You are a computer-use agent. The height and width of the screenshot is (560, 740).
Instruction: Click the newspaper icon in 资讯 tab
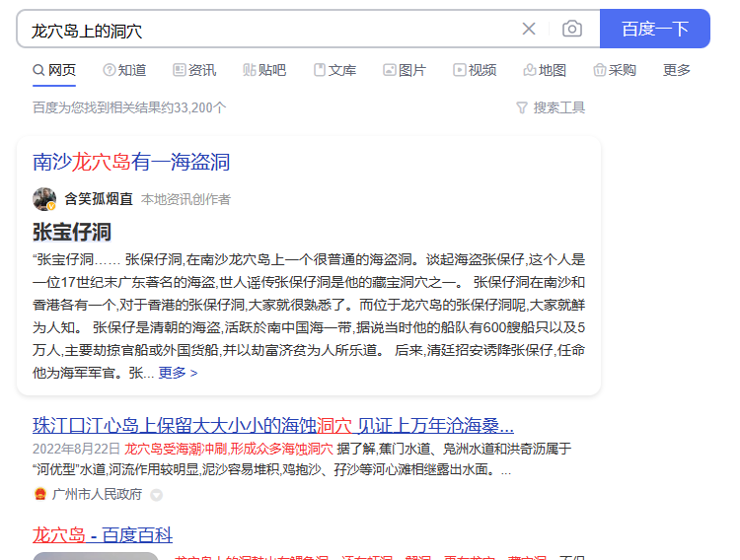click(179, 70)
